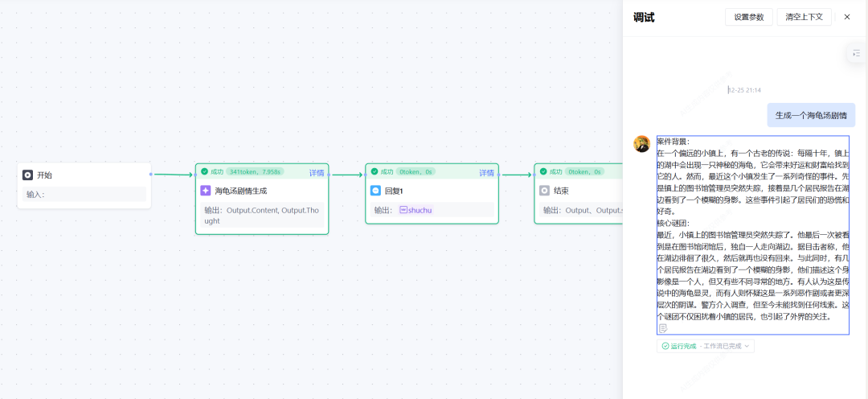Click the output connector of 回复1 node
This screenshot has width=868, height=399.
tap(499, 175)
